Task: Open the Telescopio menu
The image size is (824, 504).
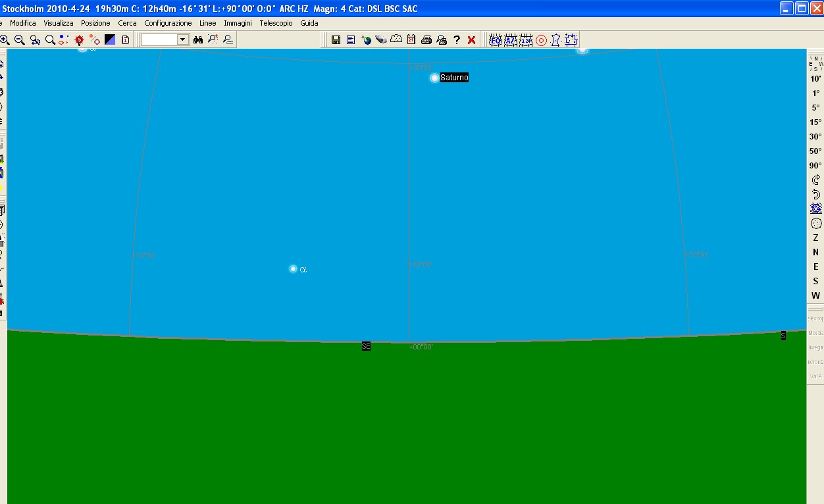Action: [276, 23]
